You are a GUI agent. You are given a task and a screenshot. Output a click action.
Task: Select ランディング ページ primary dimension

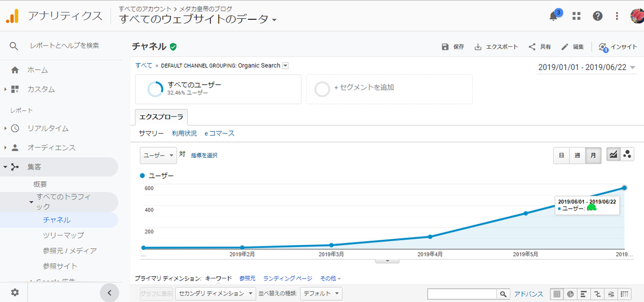[x=288, y=278]
